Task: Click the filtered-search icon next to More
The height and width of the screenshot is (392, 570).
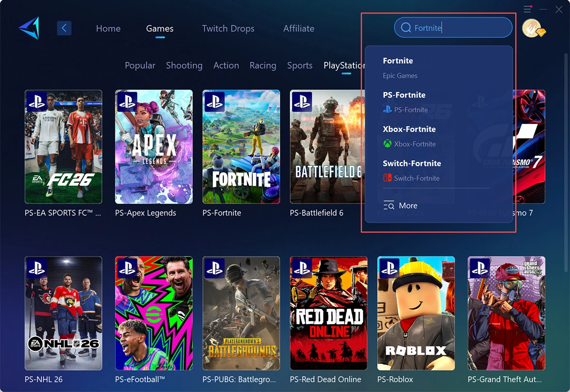Action: point(389,205)
